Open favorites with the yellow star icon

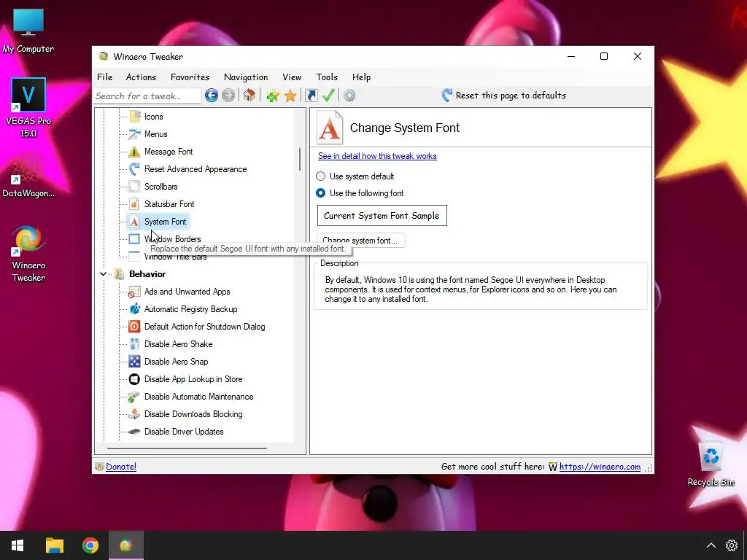coord(290,96)
